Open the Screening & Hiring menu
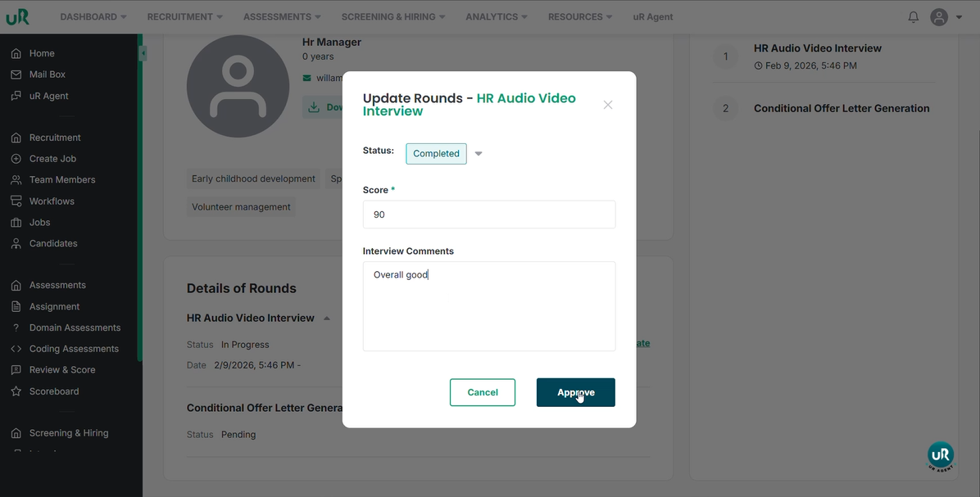 pyautogui.click(x=392, y=17)
